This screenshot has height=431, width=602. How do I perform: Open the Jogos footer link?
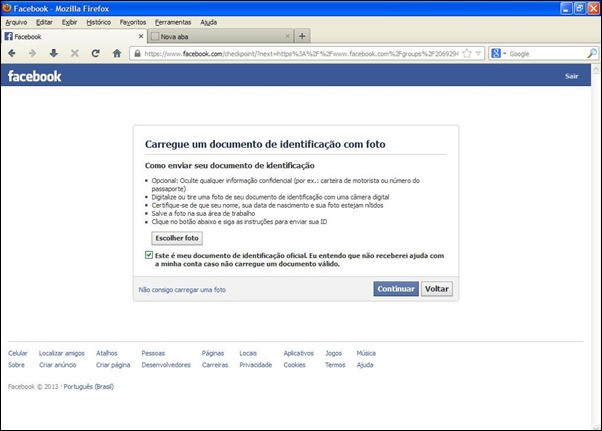point(333,353)
